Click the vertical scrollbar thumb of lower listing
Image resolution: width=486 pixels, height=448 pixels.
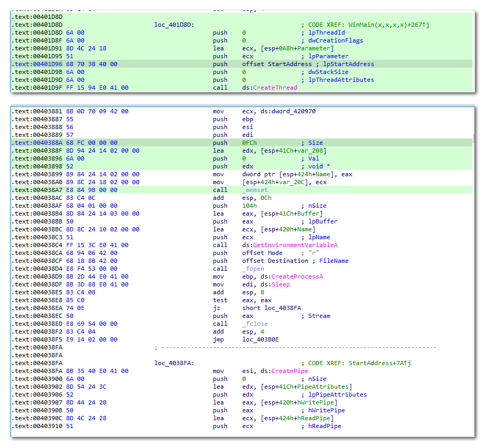(x=473, y=138)
